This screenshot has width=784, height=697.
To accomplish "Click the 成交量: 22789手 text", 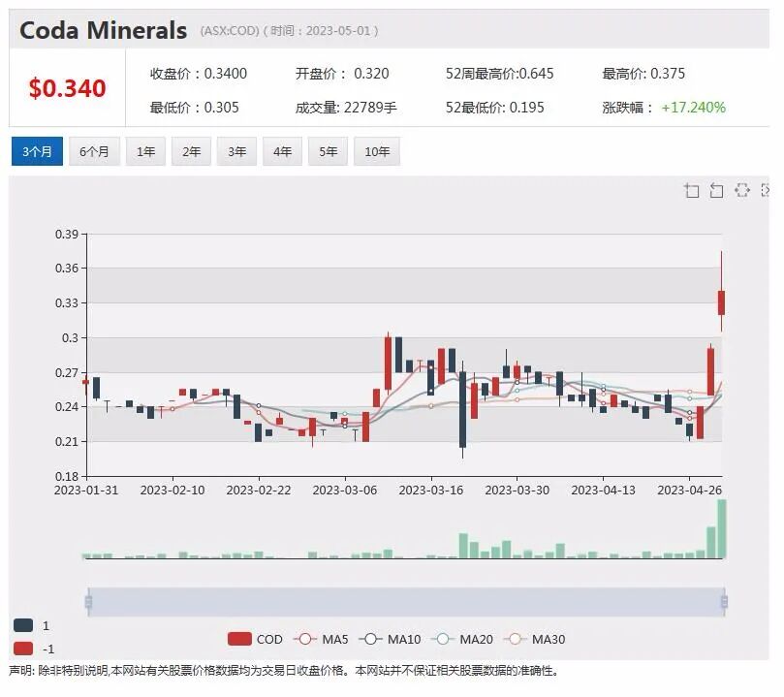I will coord(346,108).
